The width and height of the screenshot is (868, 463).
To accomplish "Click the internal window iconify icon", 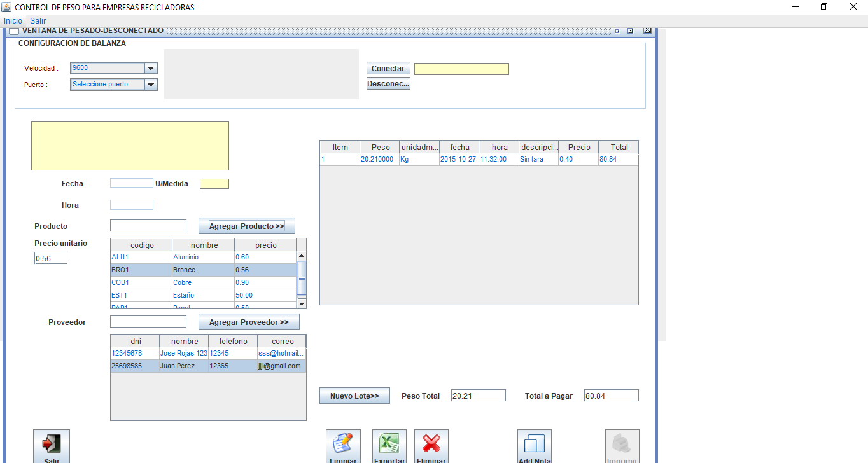I will (617, 31).
